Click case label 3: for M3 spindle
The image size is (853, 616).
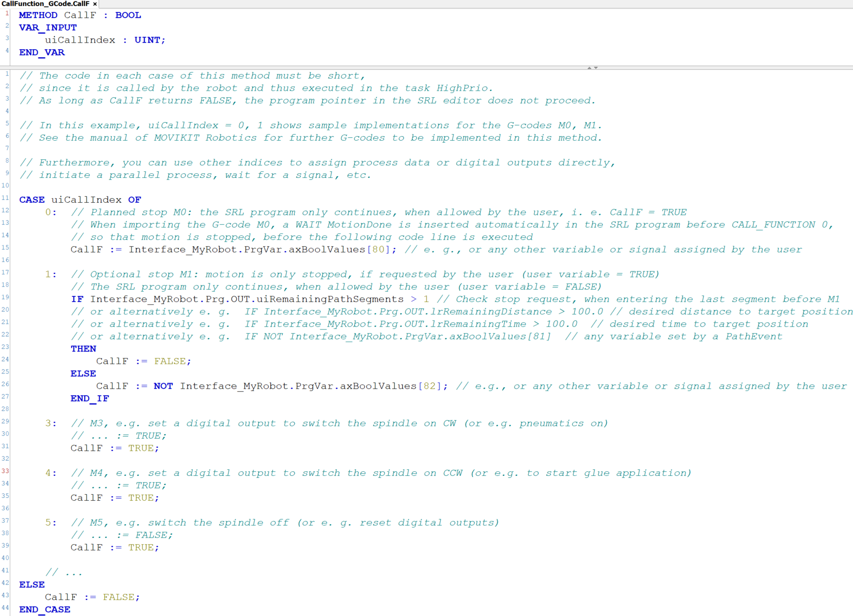[x=51, y=423]
